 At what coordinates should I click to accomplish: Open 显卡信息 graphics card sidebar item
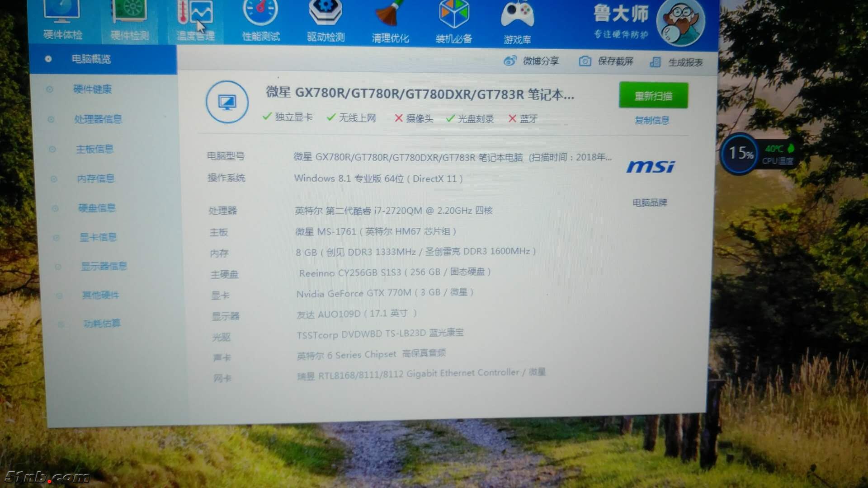click(x=98, y=237)
